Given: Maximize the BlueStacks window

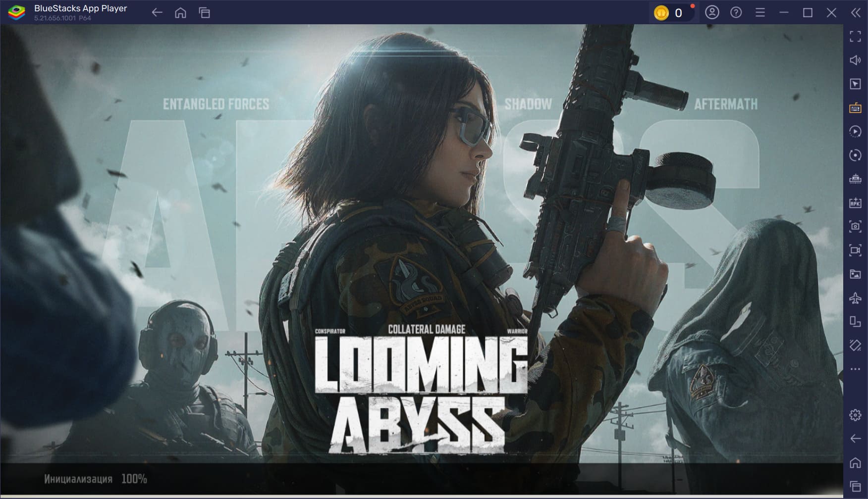Looking at the screenshot, I should (808, 12).
